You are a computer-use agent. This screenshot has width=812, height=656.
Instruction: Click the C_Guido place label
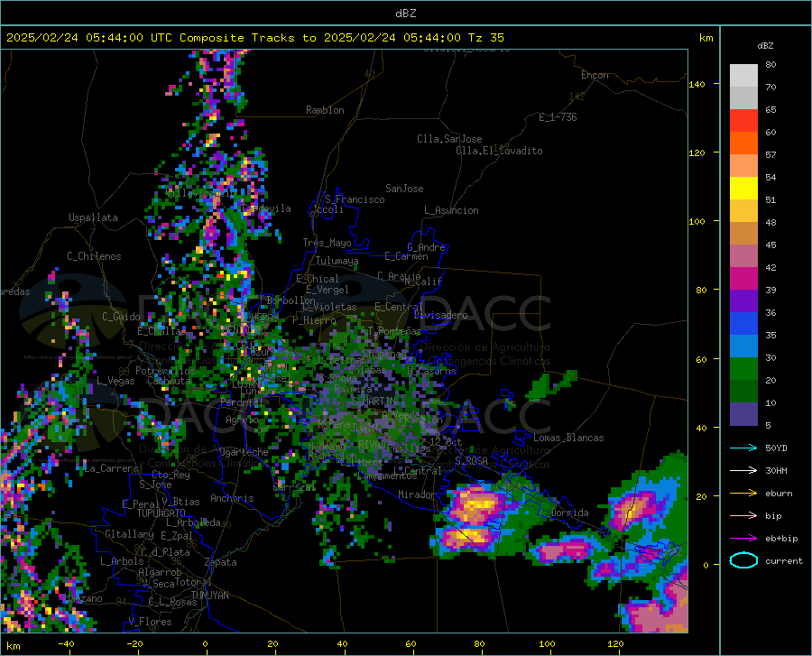coord(121,317)
